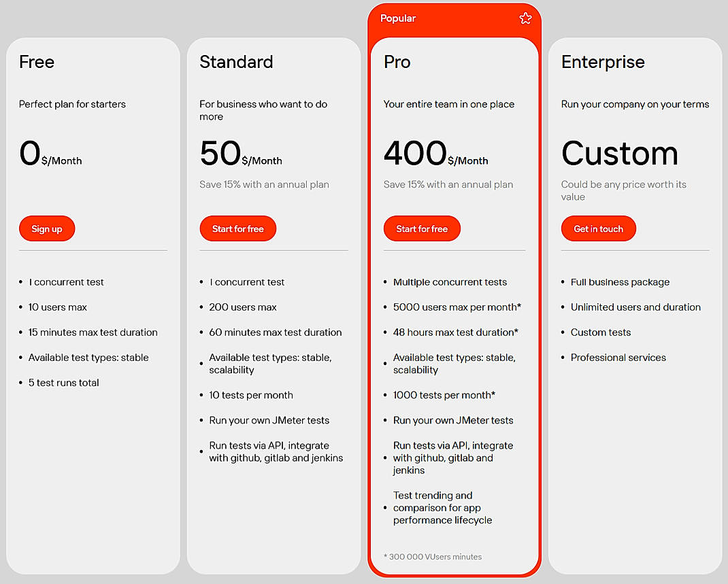728x584 pixels.
Task: Click Free plan's '1 concurrent test'
Action: [66, 282]
